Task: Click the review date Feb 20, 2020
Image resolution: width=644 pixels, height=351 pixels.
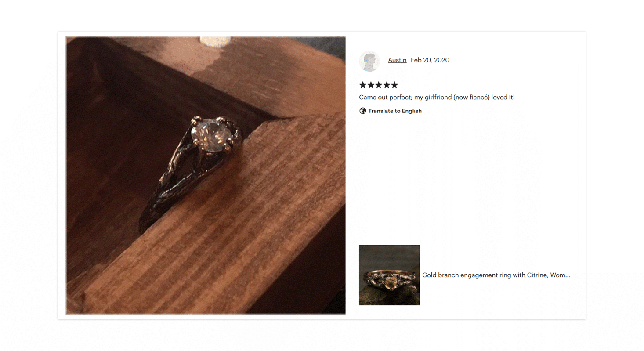Action: [430, 60]
